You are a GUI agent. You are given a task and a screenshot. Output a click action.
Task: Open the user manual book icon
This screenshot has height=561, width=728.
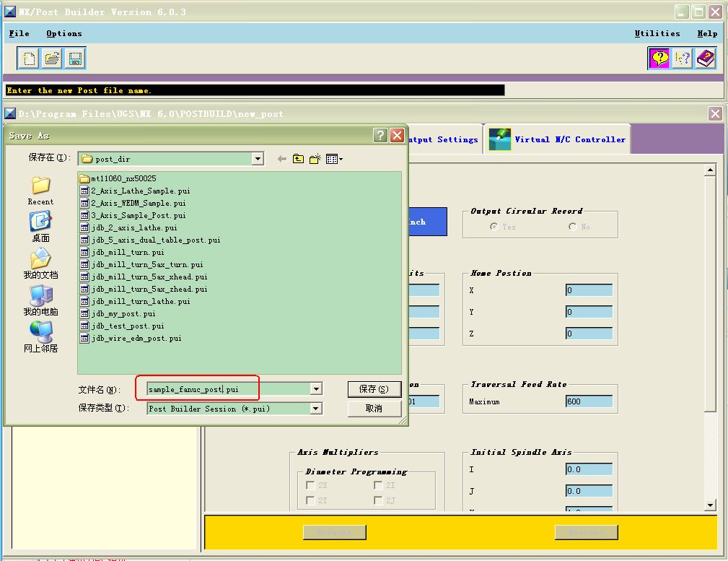click(705, 58)
